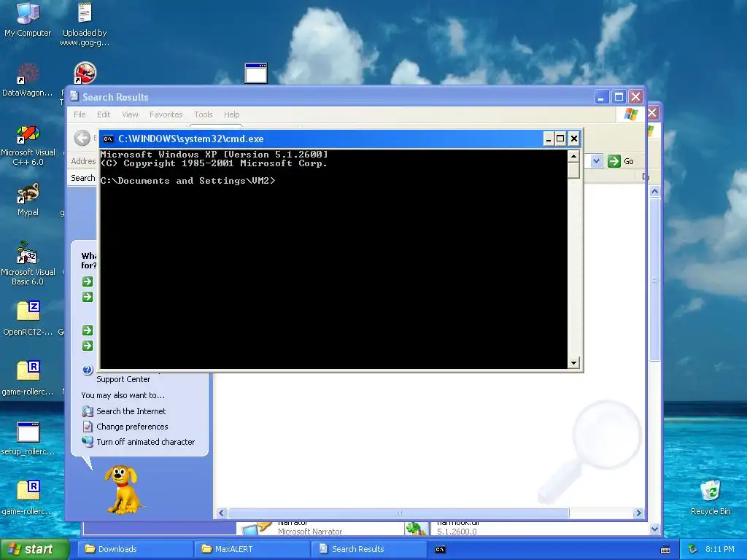Click background window scroll down arrow

pyautogui.click(x=654, y=529)
